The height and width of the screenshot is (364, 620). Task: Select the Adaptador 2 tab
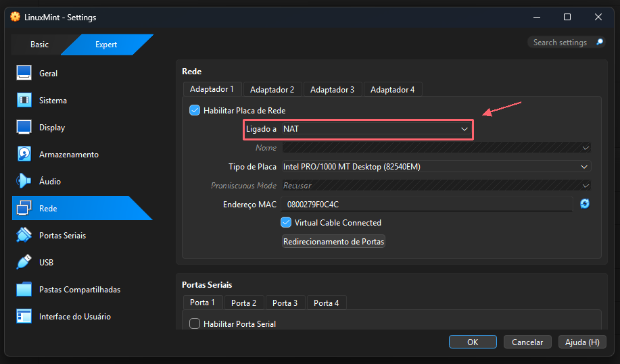tap(272, 90)
